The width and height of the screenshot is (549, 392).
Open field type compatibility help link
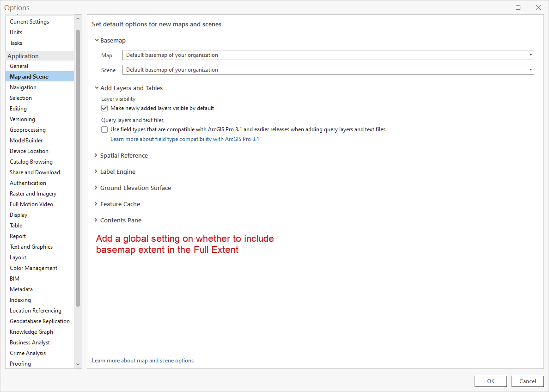[184, 139]
